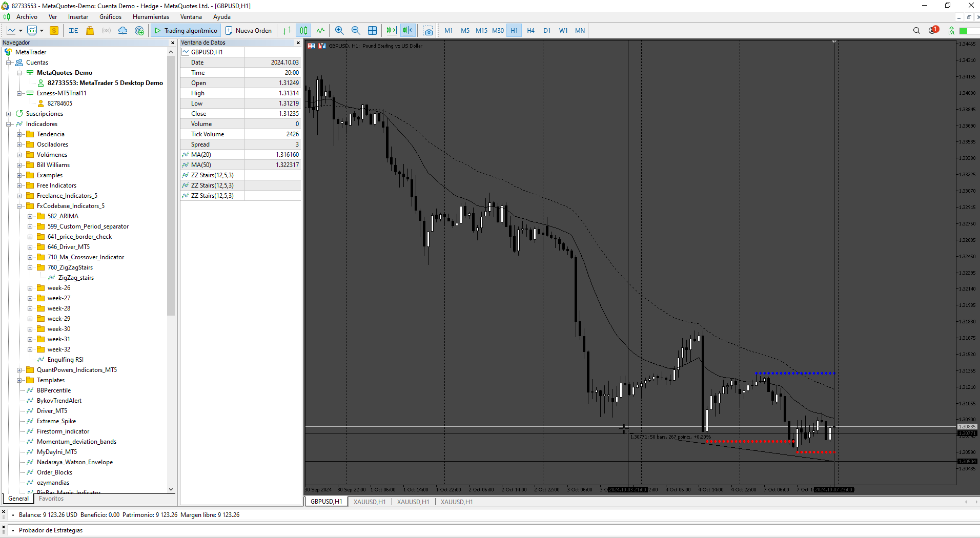Click the blue dotted ZZ Stairs resistance line

pyautogui.click(x=795, y=373)
